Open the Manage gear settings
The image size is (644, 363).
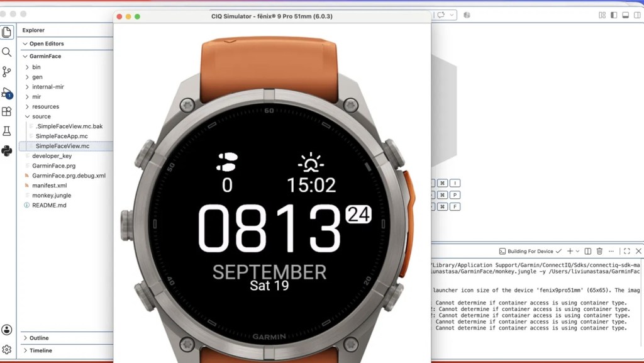6,349
